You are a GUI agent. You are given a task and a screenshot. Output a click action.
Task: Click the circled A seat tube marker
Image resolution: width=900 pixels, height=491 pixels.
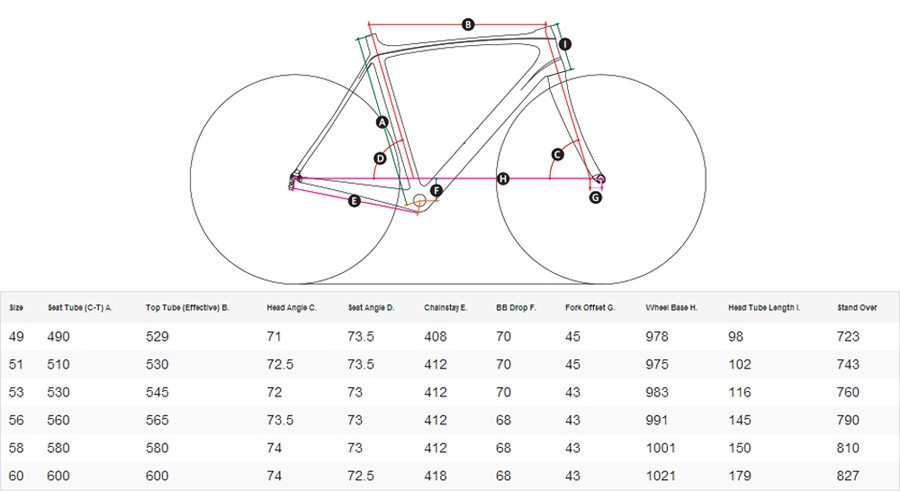(382, 122)
